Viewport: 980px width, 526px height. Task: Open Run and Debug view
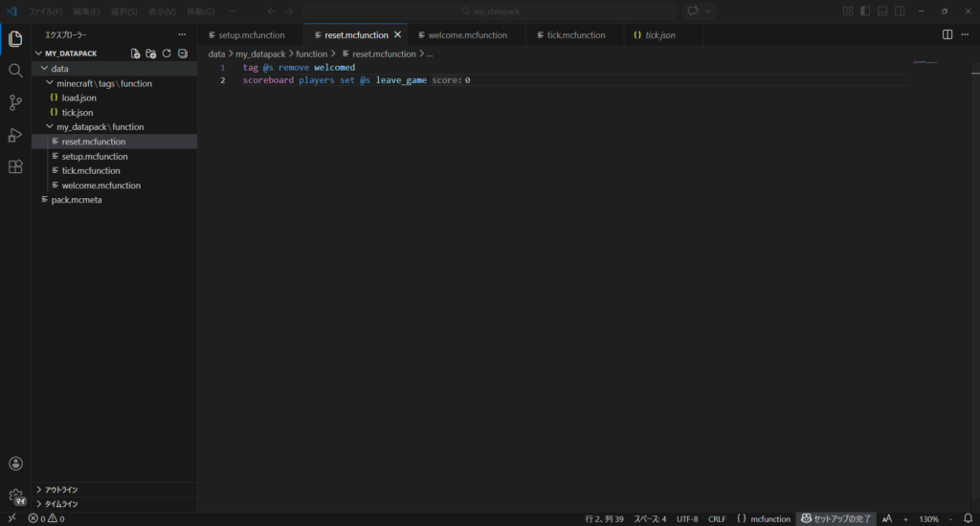pyautogui.click(x=15, y=135)
